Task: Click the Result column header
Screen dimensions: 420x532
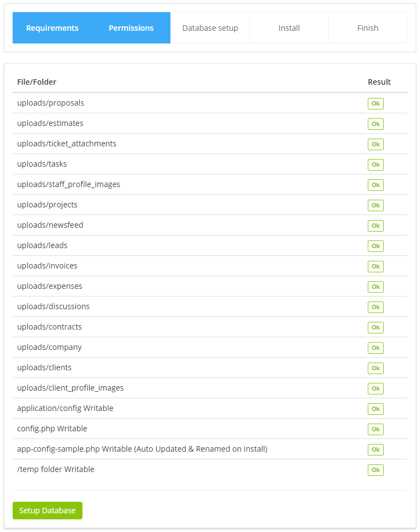Action: click(x=379, y=82)
